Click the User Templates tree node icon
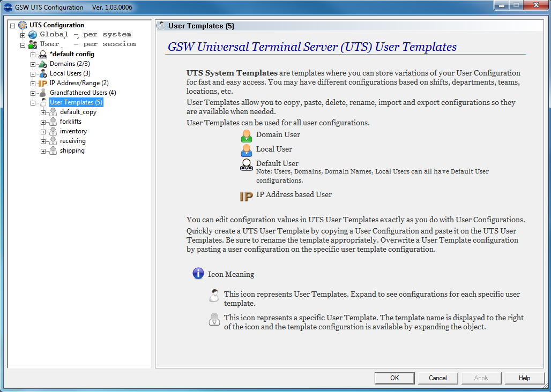The image size is (551, 392). 43,102
